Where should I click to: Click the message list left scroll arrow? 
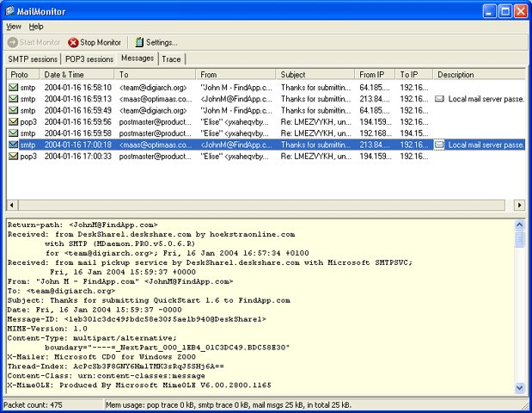coord(12,205)
